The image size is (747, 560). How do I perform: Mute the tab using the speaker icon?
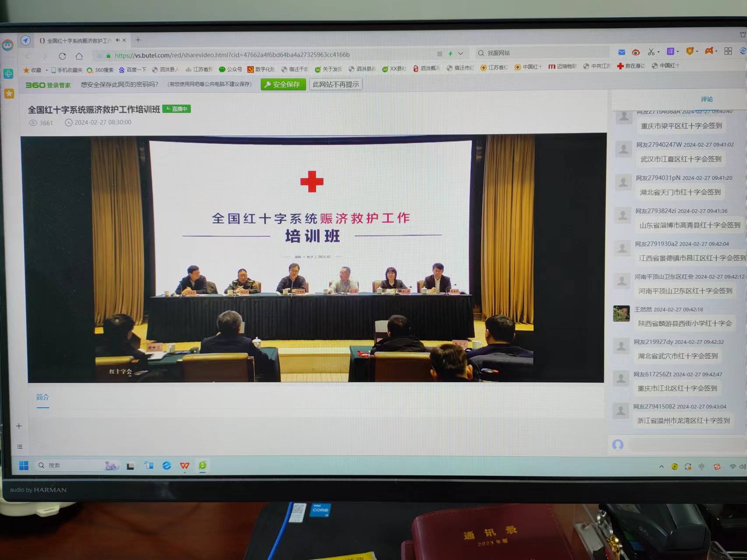point(117,40)
